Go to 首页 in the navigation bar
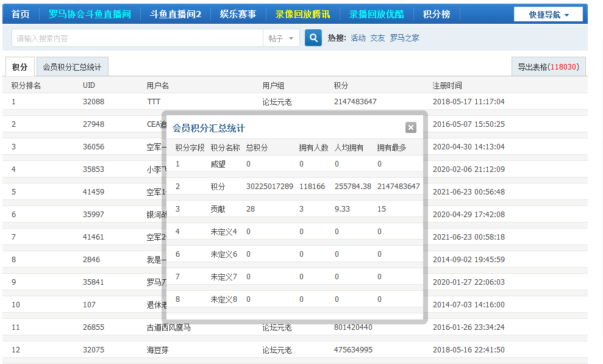The image size is (603, 364). [x=21, y=14]
